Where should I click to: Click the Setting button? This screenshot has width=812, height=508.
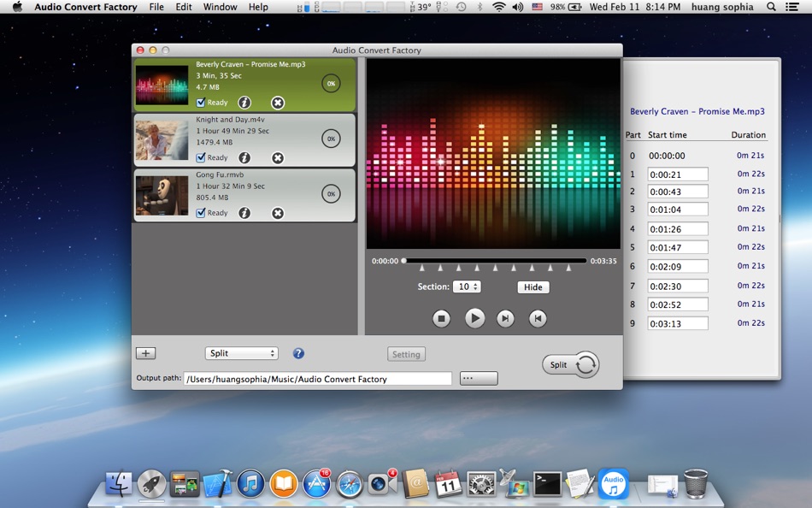406,355
